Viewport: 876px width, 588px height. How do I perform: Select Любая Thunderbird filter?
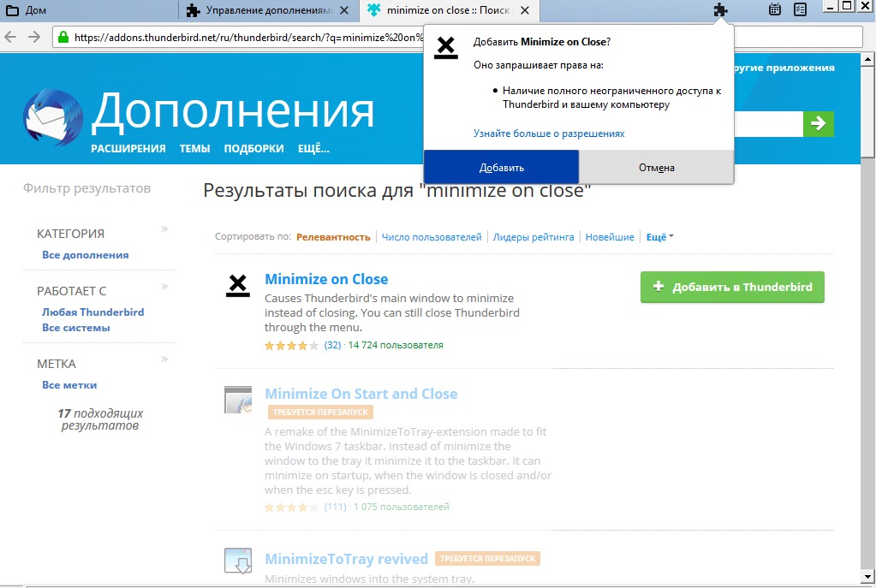92,312
